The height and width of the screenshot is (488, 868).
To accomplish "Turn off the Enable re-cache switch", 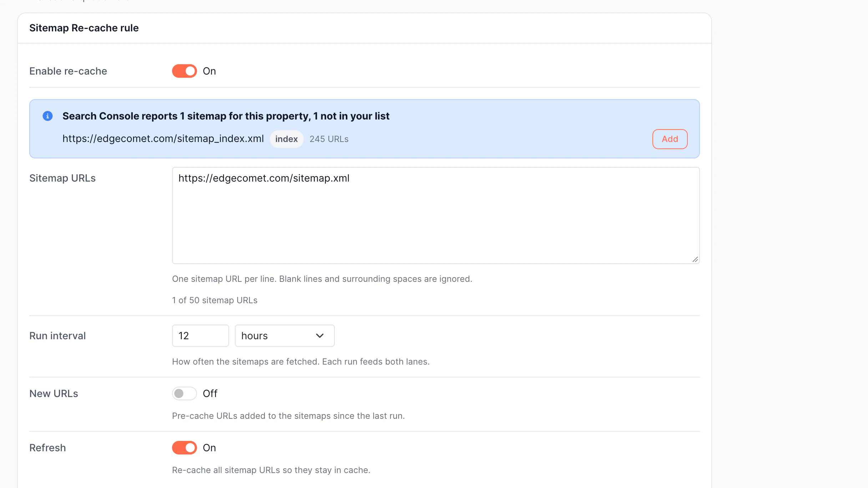I will [x=184, y=71].
